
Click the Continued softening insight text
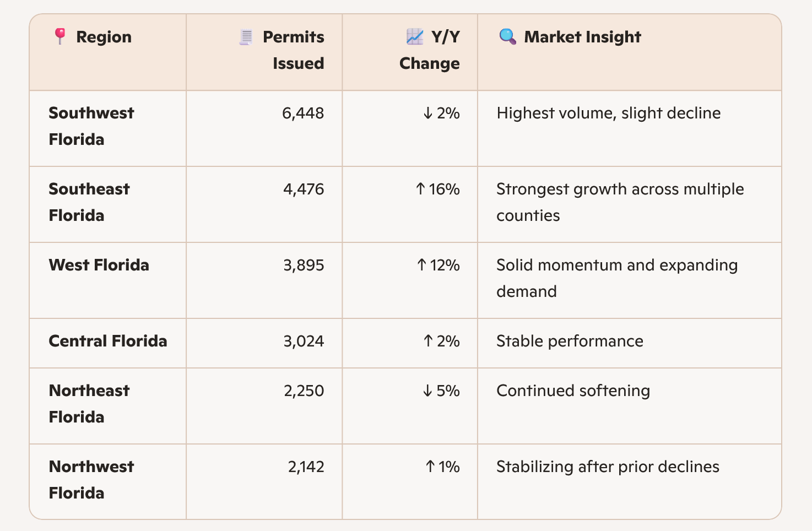click(x=573, y=391)
